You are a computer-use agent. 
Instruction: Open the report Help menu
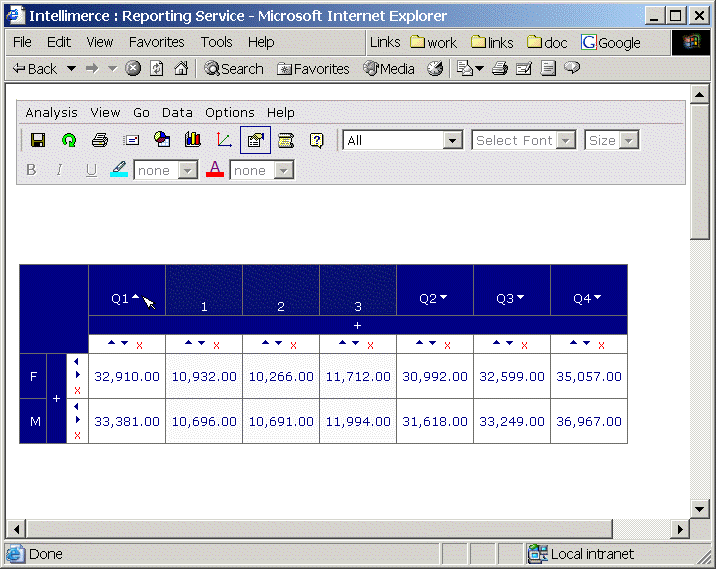280,112
